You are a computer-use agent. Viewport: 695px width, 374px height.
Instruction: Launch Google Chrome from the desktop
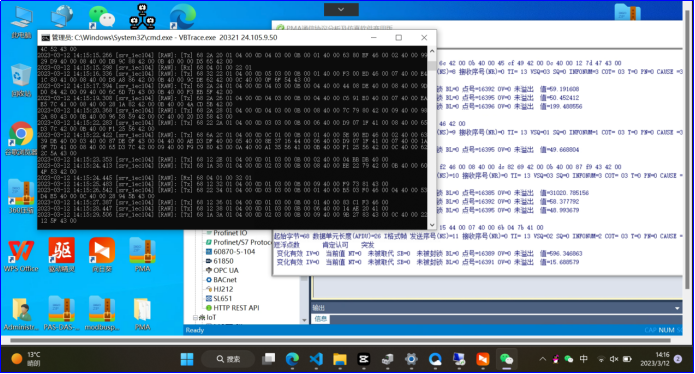pyautogui.click(x=21, y=138)
